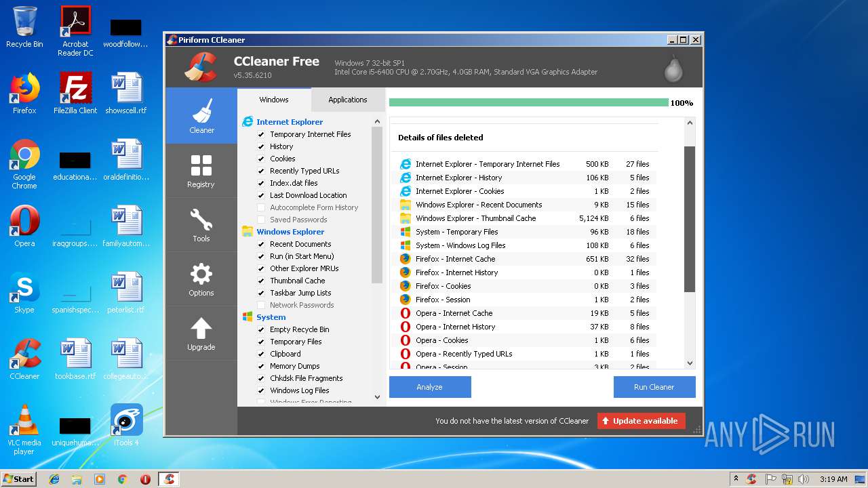868x488 pixels.
Task: Select Opera - Internet History result row
Action: pos(526,327)
